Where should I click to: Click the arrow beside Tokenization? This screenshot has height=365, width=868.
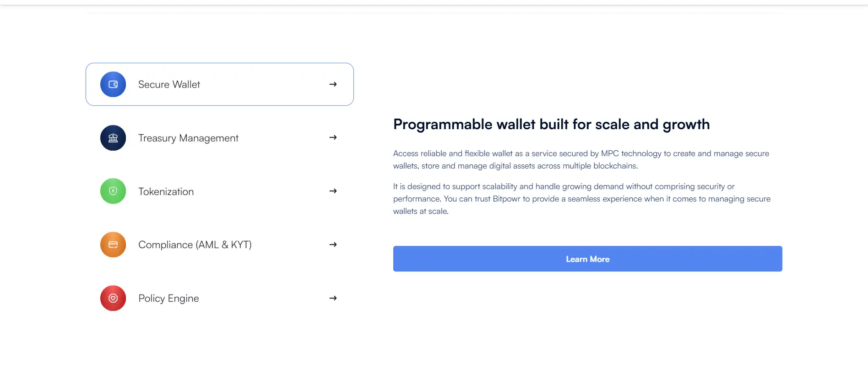click(x=333, y=191)
